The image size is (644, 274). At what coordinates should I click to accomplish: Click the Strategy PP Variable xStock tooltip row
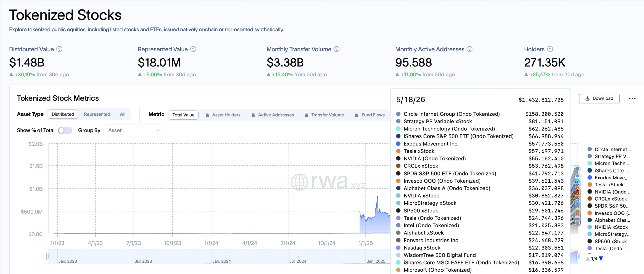pos(480,121)
